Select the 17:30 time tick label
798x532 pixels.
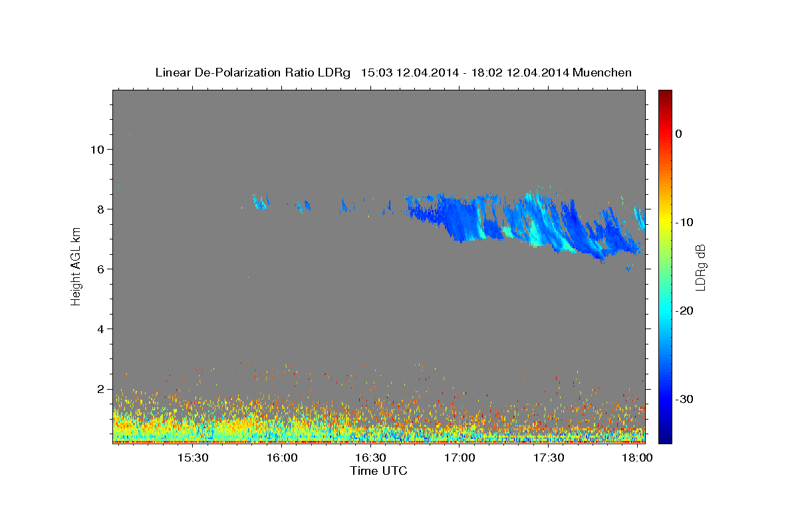pyautogui.click(x=549, y=458)
